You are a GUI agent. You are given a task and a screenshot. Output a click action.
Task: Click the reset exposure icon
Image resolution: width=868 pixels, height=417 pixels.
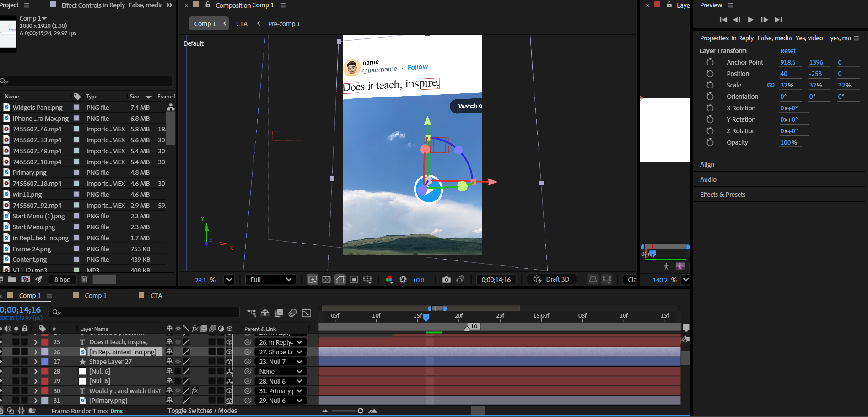(403, 280)
